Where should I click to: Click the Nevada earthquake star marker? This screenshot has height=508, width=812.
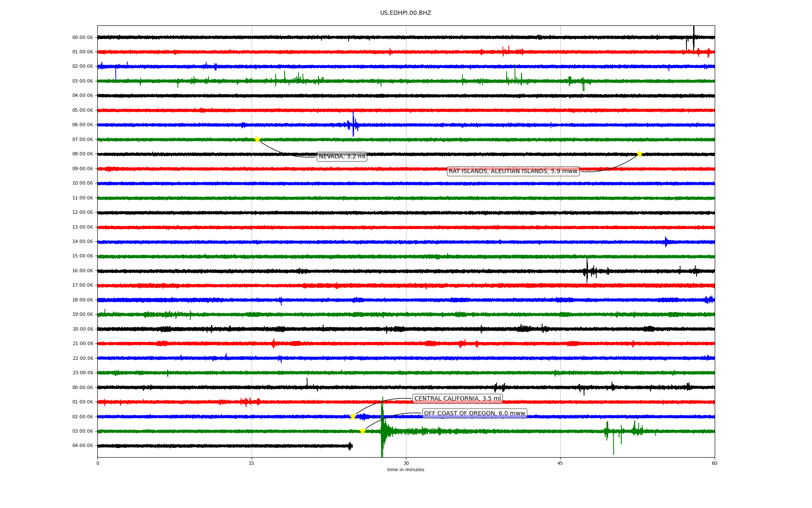(257, 139)
